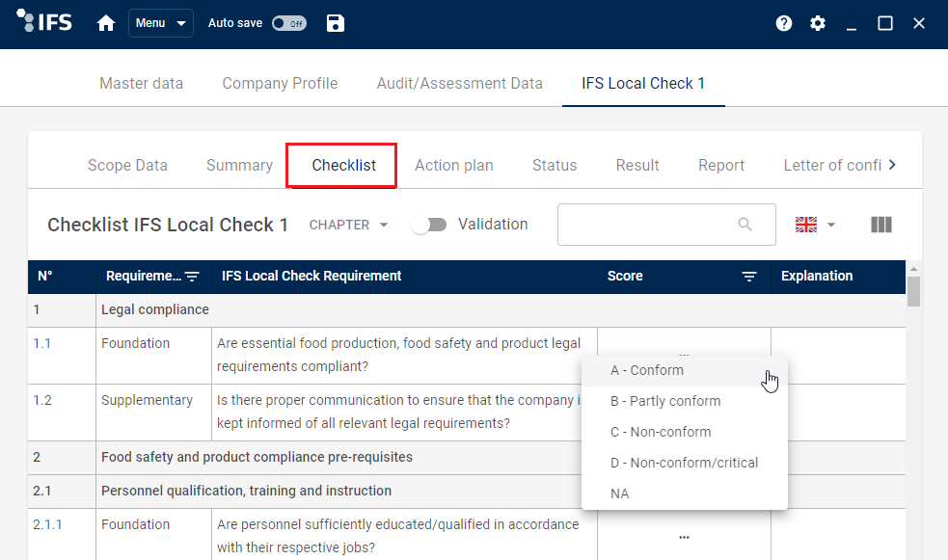Screen dimensions: 948x560
Task: Open the Menu dropdown
Action: point(160,23)
